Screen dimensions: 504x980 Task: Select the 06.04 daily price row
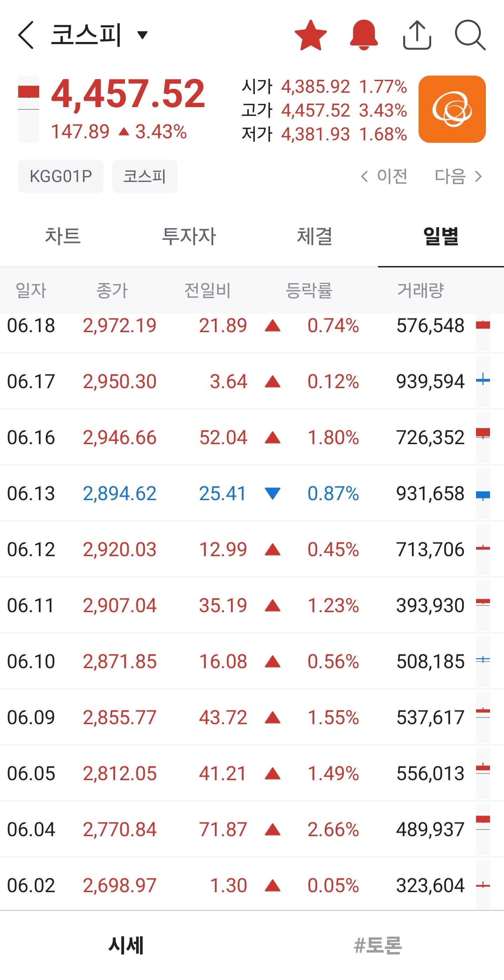click(x=252, y=829)
